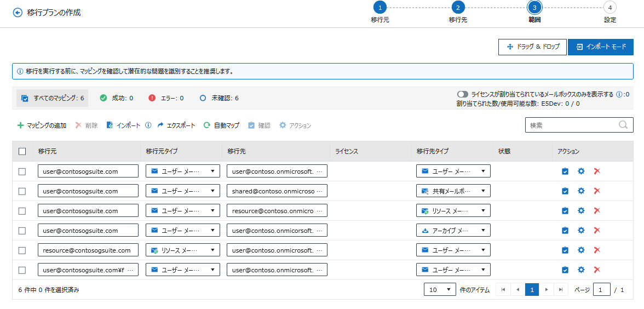Open the 共有メールボ… destination type dropdown
This screenshot has height=309, width=644.
[453, 191]
